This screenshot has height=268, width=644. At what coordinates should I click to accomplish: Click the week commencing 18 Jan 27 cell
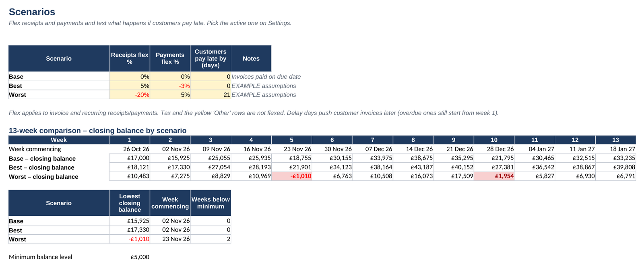616,149
